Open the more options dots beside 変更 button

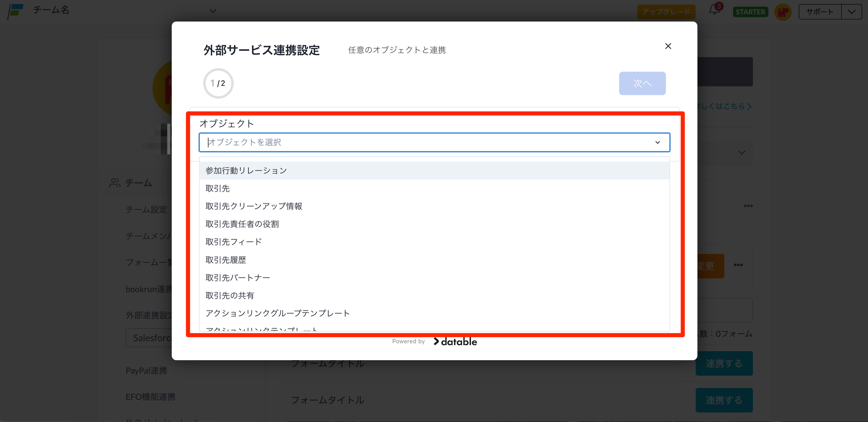pos(738,265)
